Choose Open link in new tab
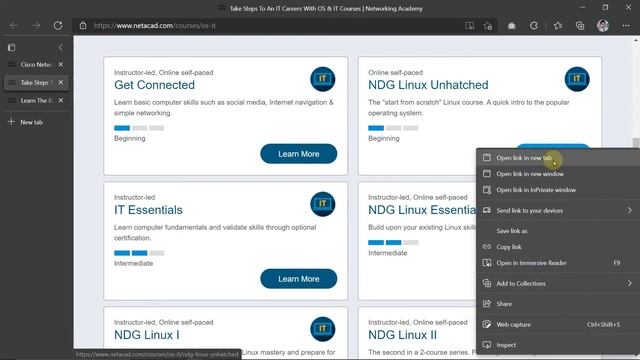The width and height of the screenshot is (640, 360). coord(558,158)
